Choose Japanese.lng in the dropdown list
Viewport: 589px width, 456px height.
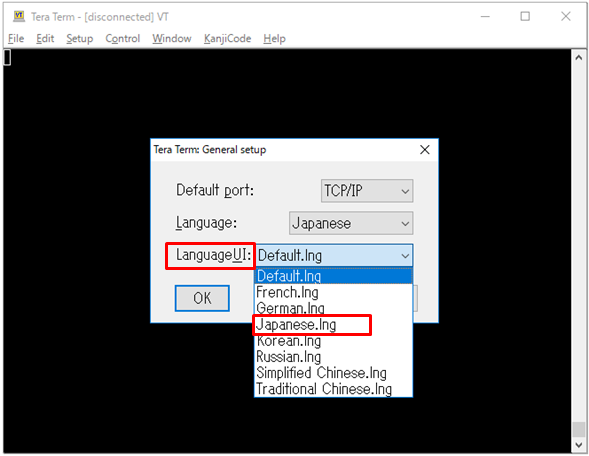pos(333,325)
